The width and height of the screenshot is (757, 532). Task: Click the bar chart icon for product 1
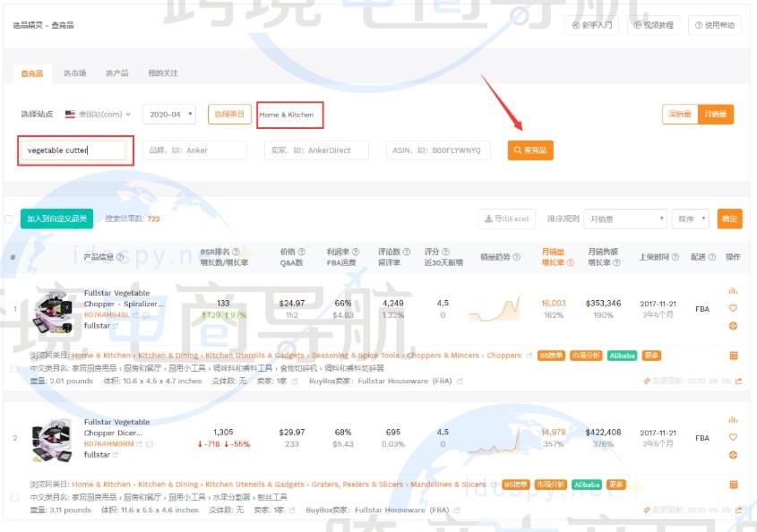tap(733, 290)
